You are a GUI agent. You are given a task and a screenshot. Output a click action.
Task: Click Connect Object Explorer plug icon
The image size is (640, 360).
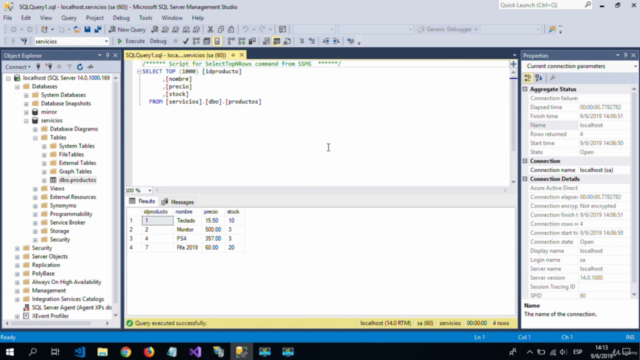(x=38, y=67)
